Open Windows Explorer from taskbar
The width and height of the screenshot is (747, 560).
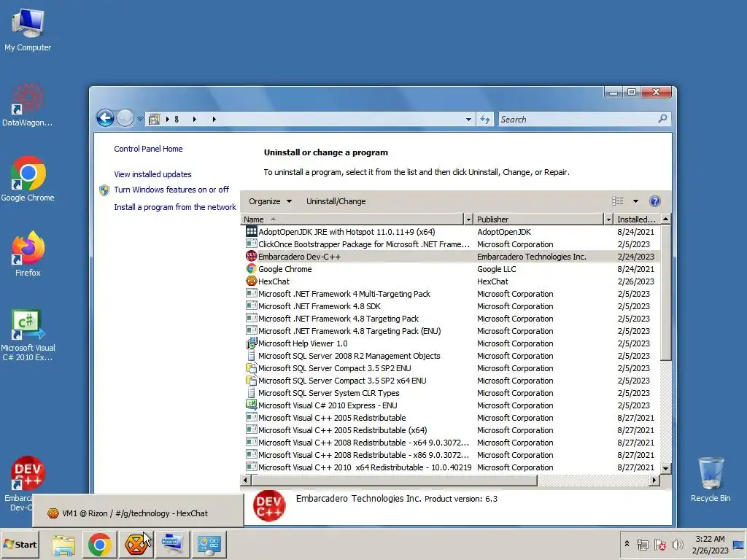63,545
